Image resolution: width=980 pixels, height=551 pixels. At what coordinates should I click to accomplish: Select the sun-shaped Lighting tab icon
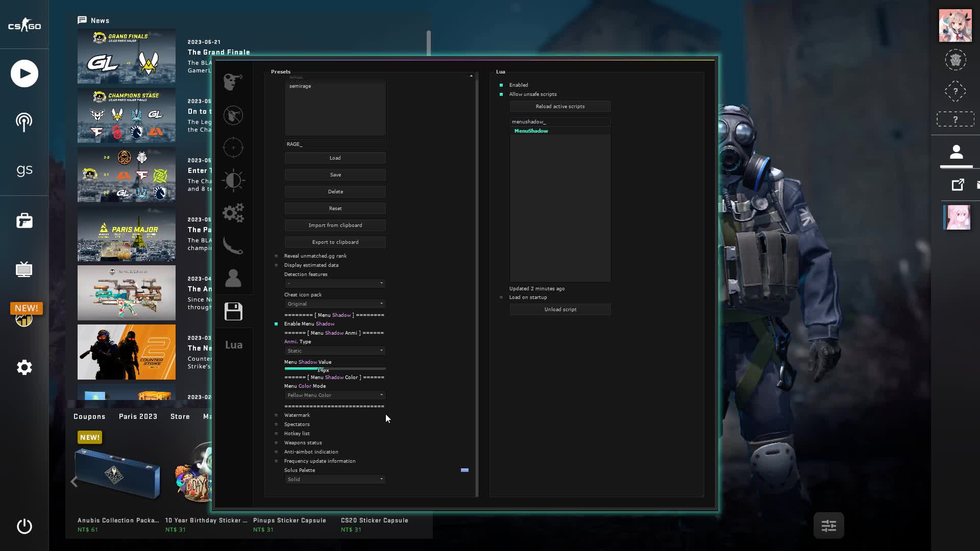(233, 180)
